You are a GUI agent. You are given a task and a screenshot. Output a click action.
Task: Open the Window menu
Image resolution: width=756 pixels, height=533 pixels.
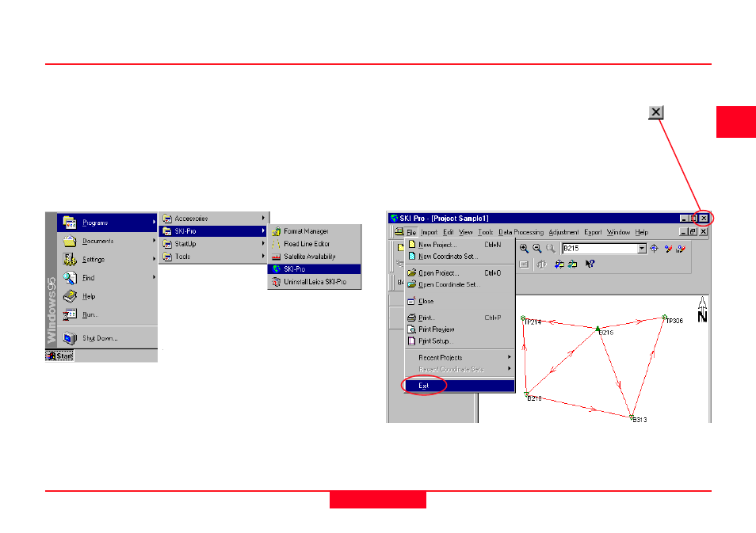(x=619, y=232)
